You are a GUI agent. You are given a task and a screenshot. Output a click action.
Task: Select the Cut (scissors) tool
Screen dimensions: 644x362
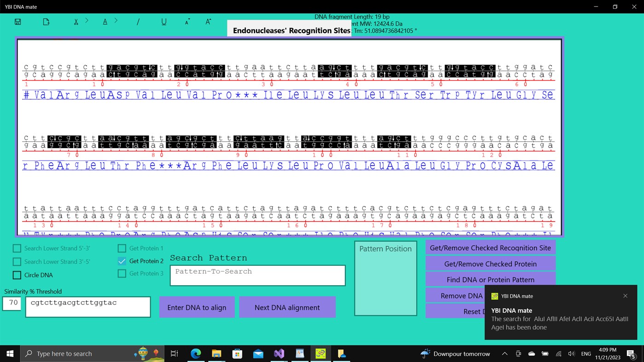(76, 21)
